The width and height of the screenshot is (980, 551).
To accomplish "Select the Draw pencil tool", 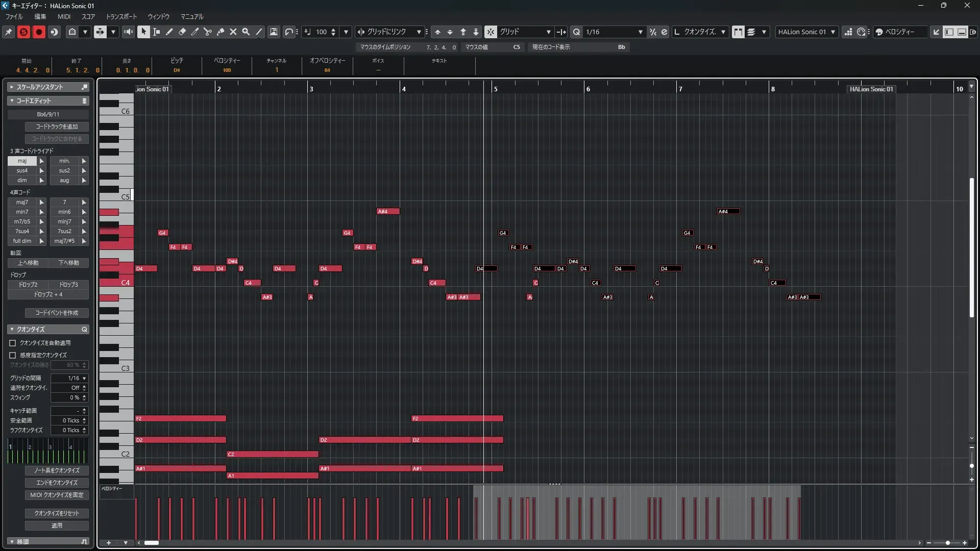I will pos(169,32).
